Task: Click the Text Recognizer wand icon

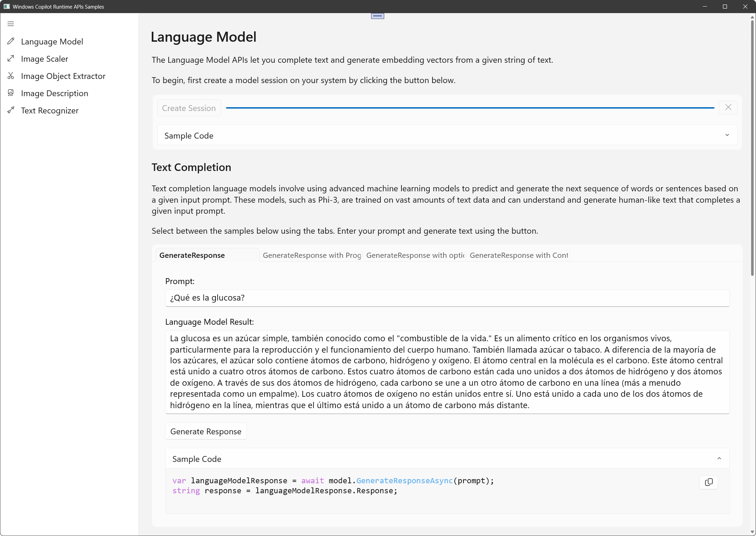Action: pos(11,110)
